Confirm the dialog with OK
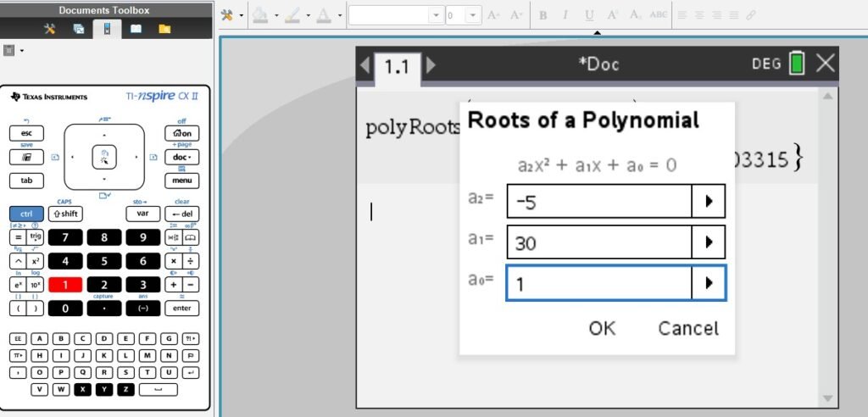Image resolution: width=868 pixels, height=417 pixels. [x=602, y=328]
